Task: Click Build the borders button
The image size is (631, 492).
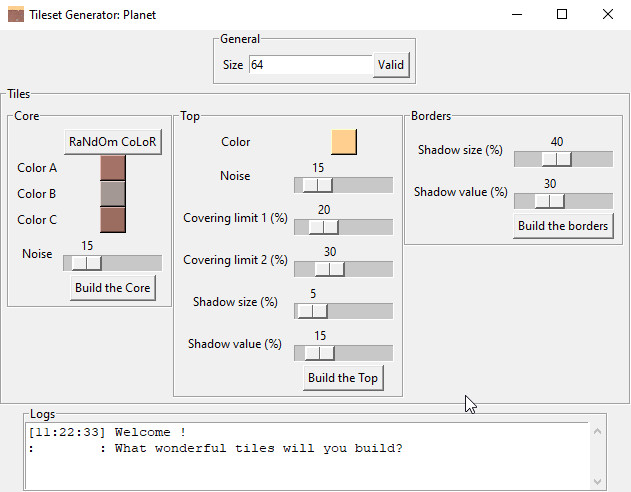Action: click(x=563, y=226)
